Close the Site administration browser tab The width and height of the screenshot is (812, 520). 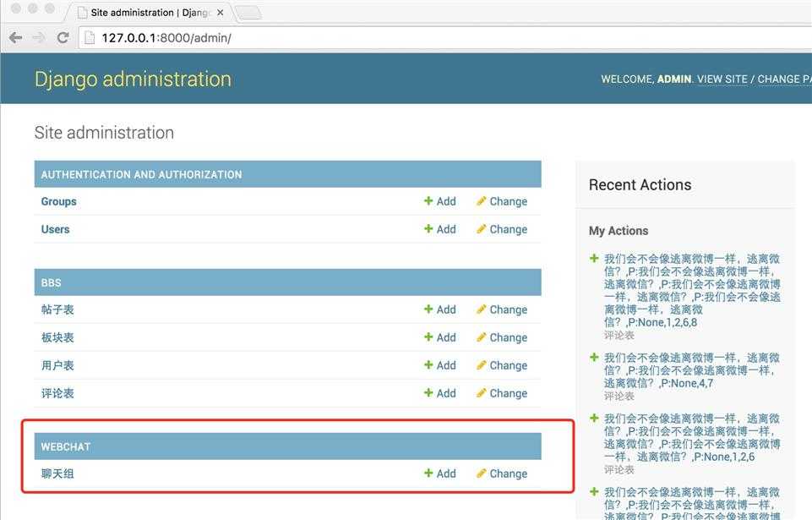[220, 13]
